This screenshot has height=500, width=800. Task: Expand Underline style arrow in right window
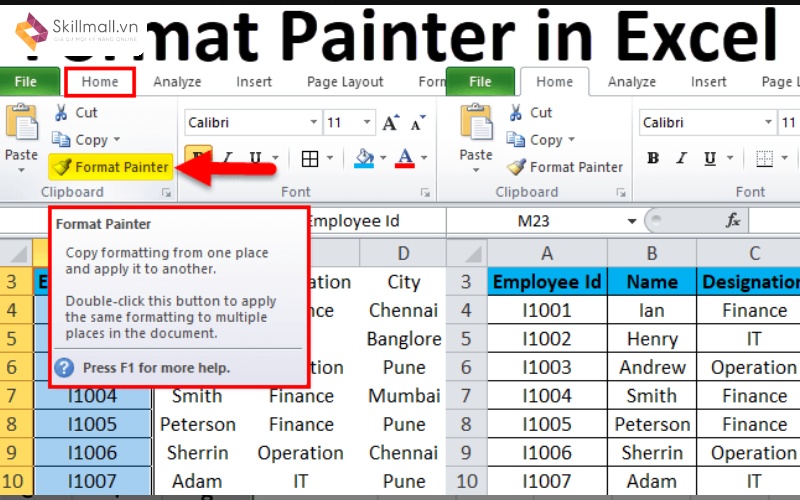(730, 158)
